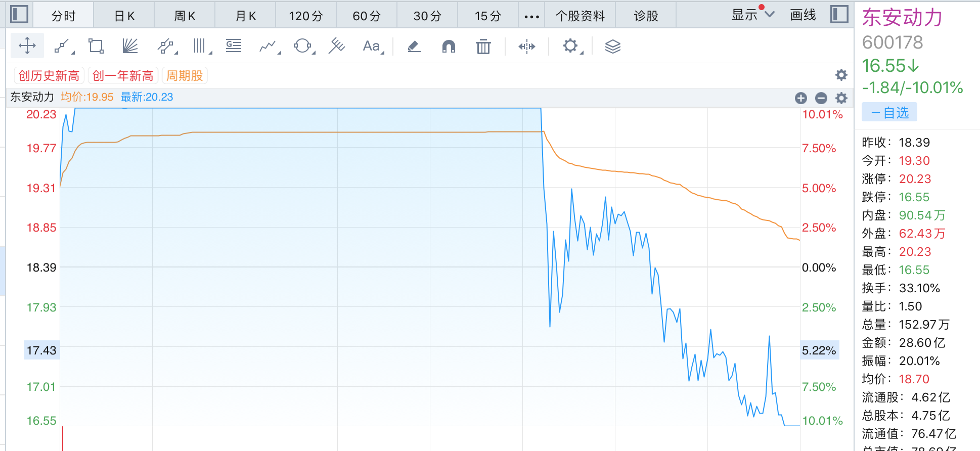Screen dimensions: 980x451
Task: Click the trash icon to delete drawings
Action: pos(483,47)
